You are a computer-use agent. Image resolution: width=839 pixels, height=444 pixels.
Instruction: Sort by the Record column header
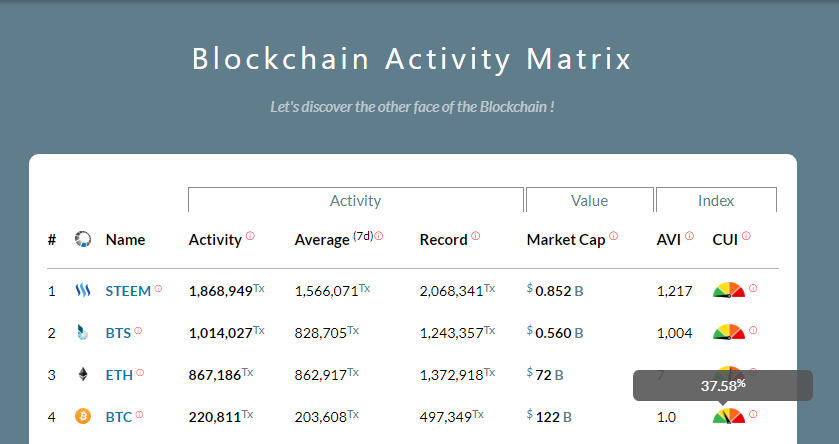pos(443,240)
